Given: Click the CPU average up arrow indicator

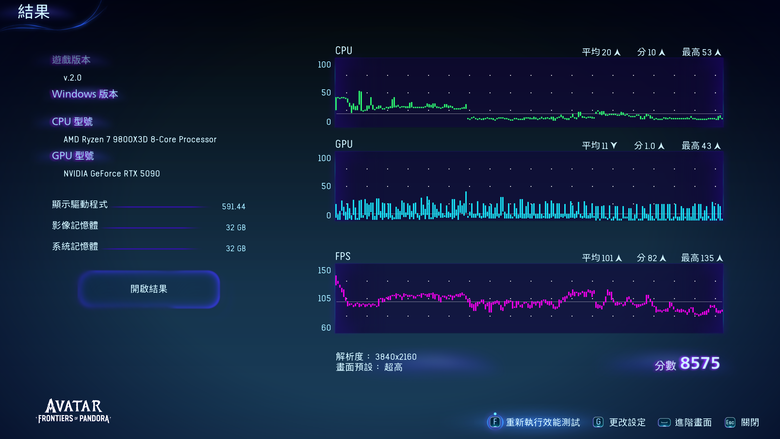Looking at the screenshot, I should coord(617,53).
